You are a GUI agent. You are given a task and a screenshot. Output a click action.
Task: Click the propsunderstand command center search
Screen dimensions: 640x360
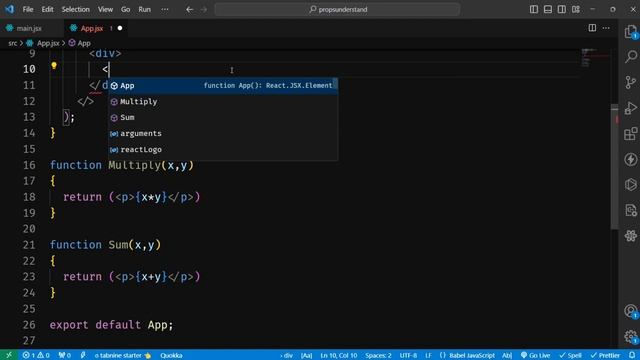tap(338, 9)
